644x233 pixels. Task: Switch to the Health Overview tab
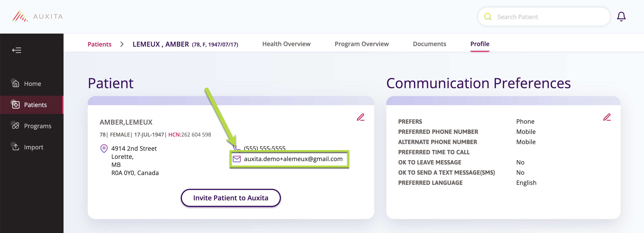click(x=286, y=44)
